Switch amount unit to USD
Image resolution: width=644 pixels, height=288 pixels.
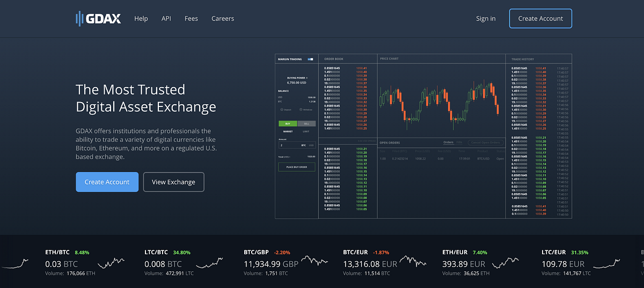(311, 145)
